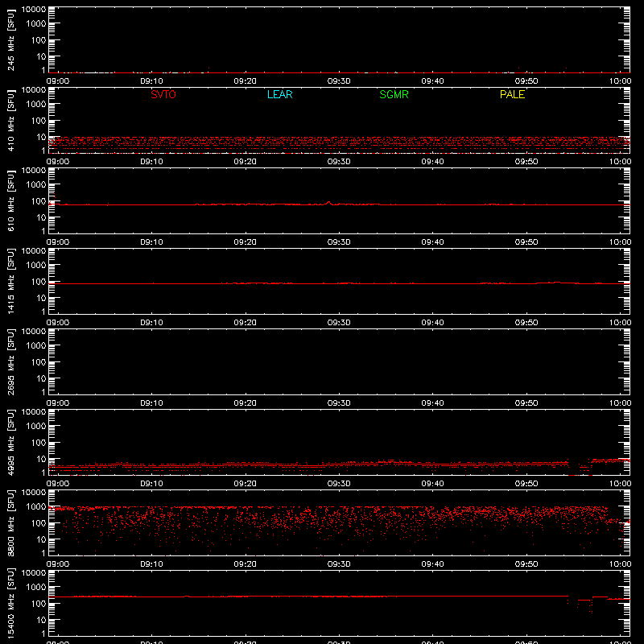The height and width of the screenshot is (644, 644).
Task: Click 10:00 label below the 8800 MHz plot
Action: (x=620, y=564)
